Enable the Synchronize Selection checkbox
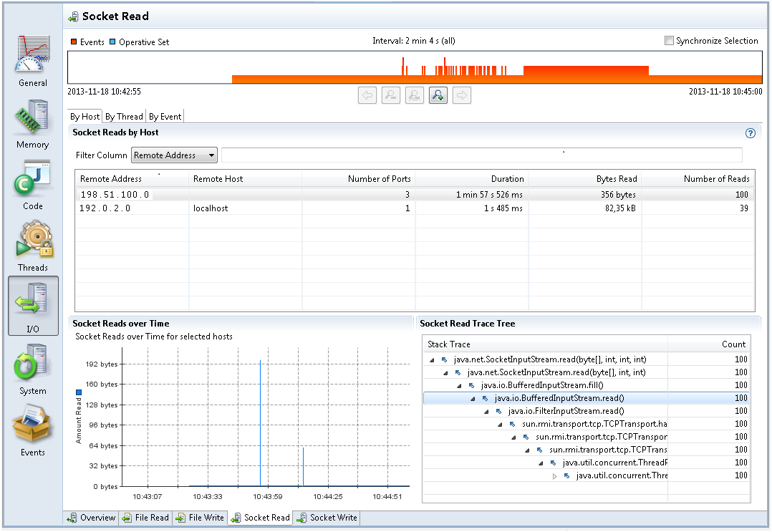The width and height of the screenshot is (772, 532). click(669, 41)
